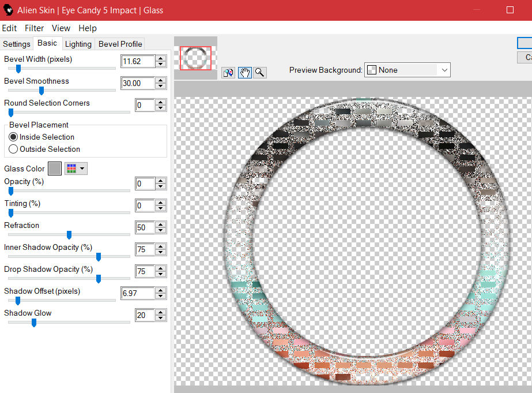Click the Inner Shadow Opacity slider handle
The height and width of the screenshot is (393, 532).
coord(99,257)
